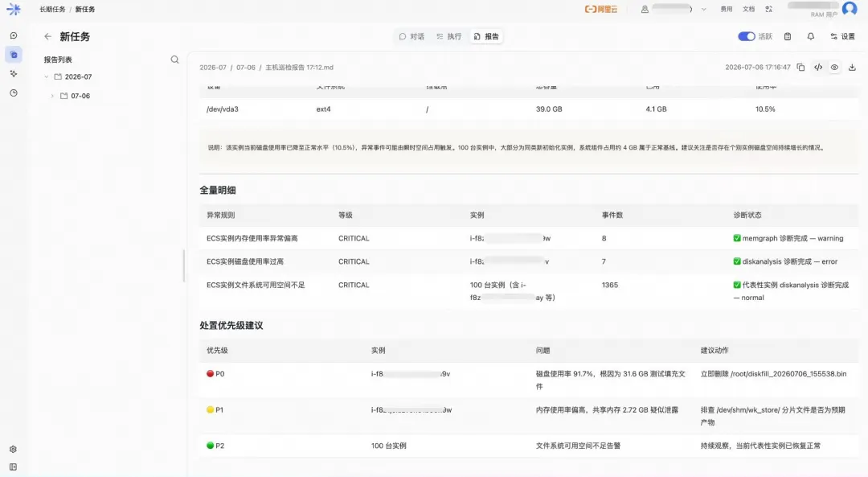The height and width of the screenshot is (477, 868).
Task: Click the 2026-07 segment in report path
Action: tap(213, 68)
